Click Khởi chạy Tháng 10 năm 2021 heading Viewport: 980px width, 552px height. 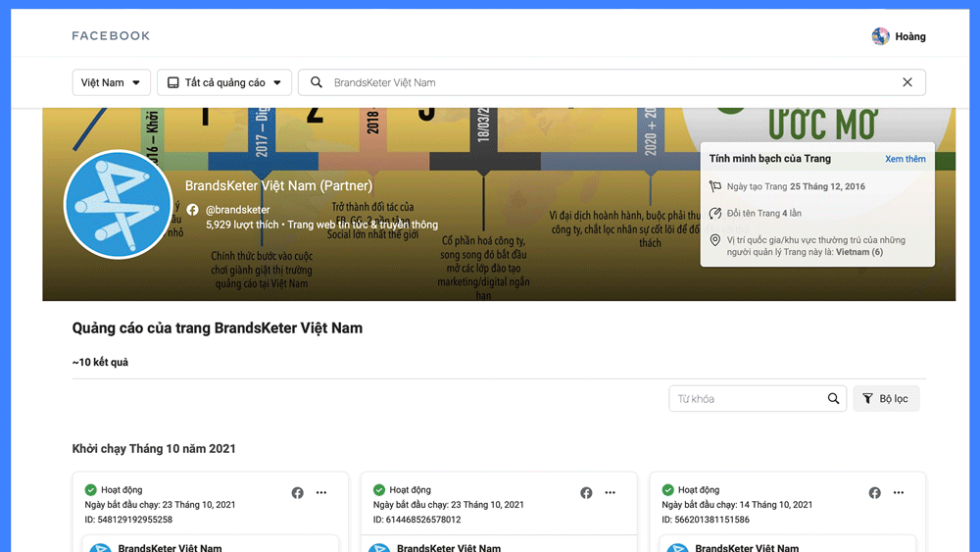click(x=154, y=449)
